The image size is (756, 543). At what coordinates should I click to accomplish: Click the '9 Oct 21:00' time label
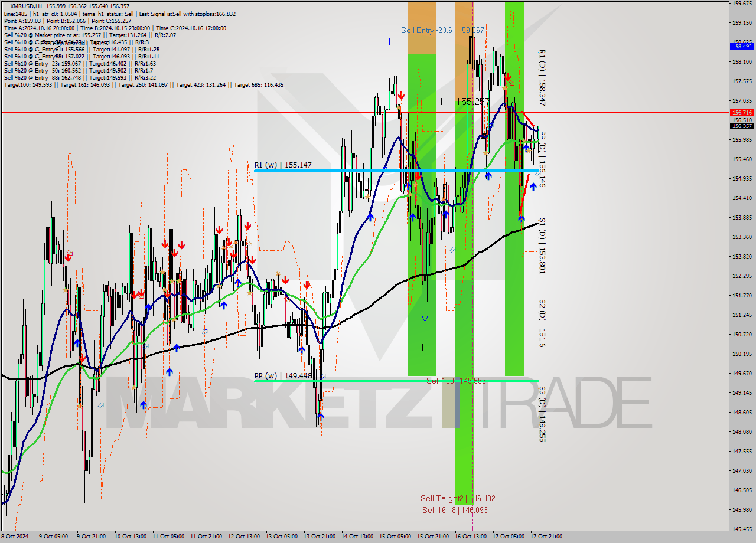pyautogui.click(x=93, y=537)
